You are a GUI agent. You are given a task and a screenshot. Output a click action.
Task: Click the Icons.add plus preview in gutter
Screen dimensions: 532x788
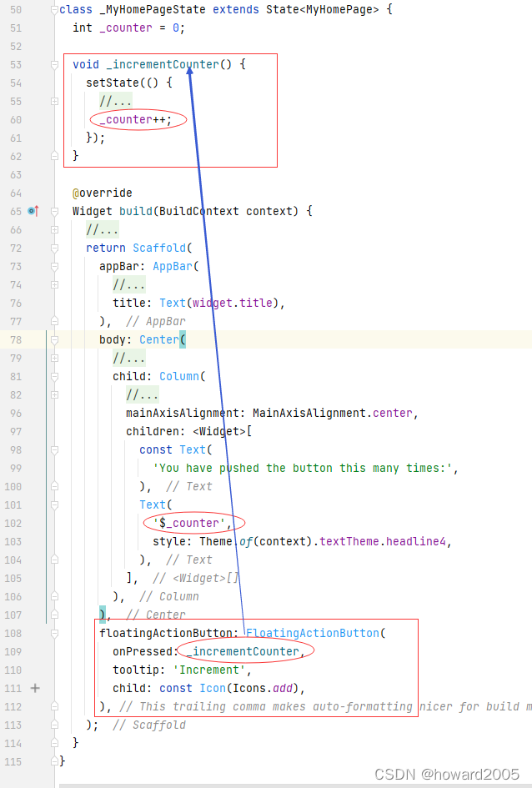point(35,688)
